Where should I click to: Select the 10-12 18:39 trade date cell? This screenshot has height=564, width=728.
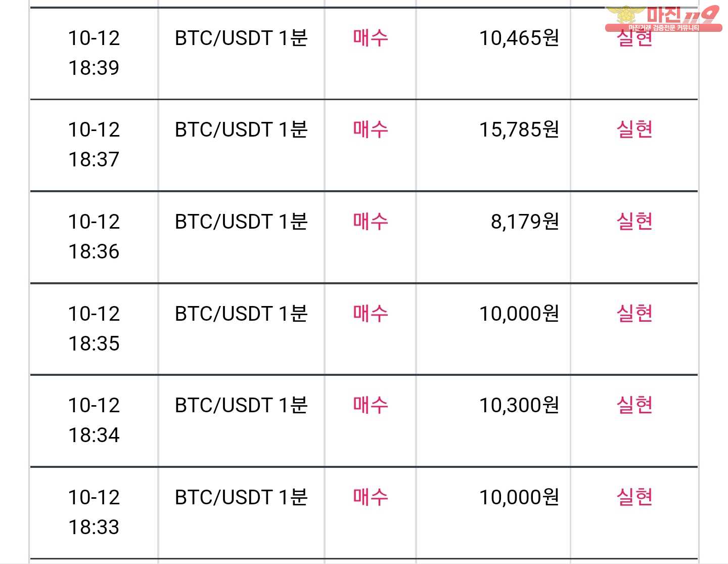[x=94, y=53]
